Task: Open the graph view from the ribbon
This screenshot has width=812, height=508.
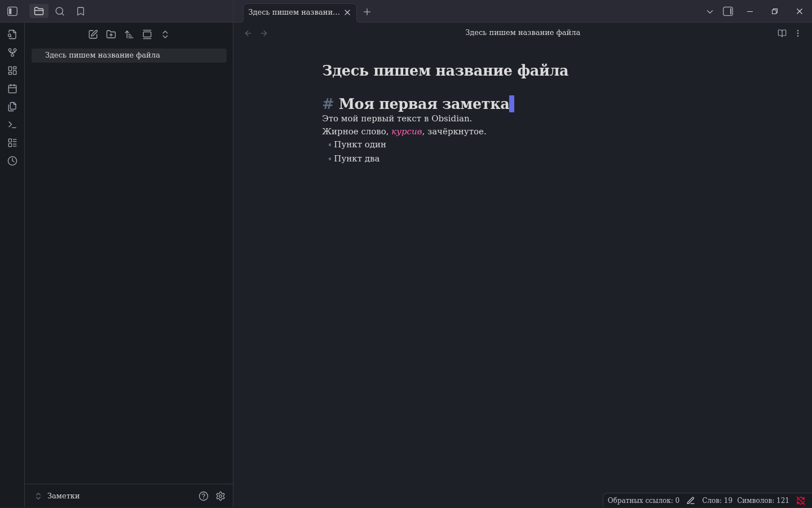Action: click(12, 52)
